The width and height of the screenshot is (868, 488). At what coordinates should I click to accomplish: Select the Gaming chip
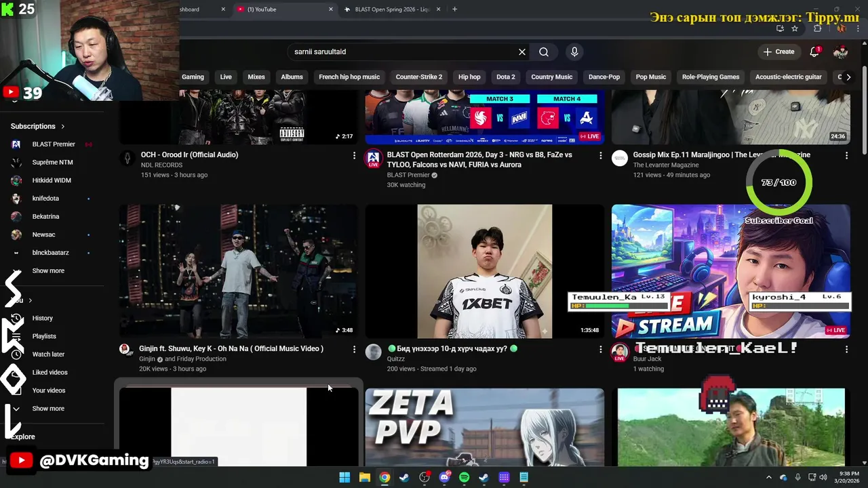193,77
